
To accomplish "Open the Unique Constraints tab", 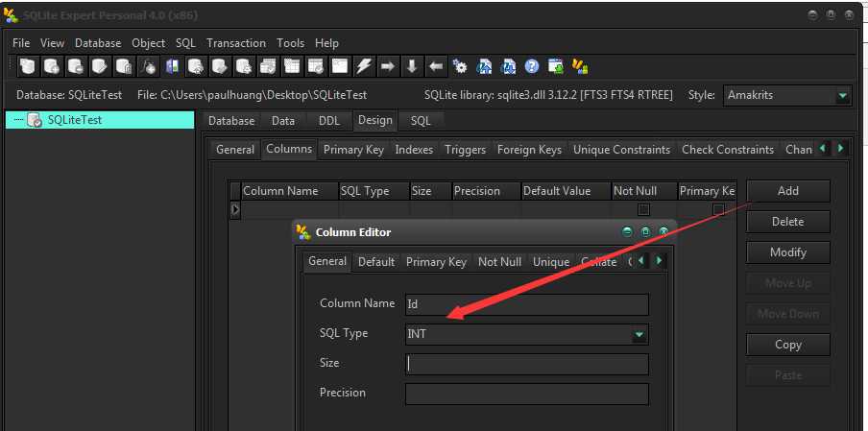I will (621, 150).
